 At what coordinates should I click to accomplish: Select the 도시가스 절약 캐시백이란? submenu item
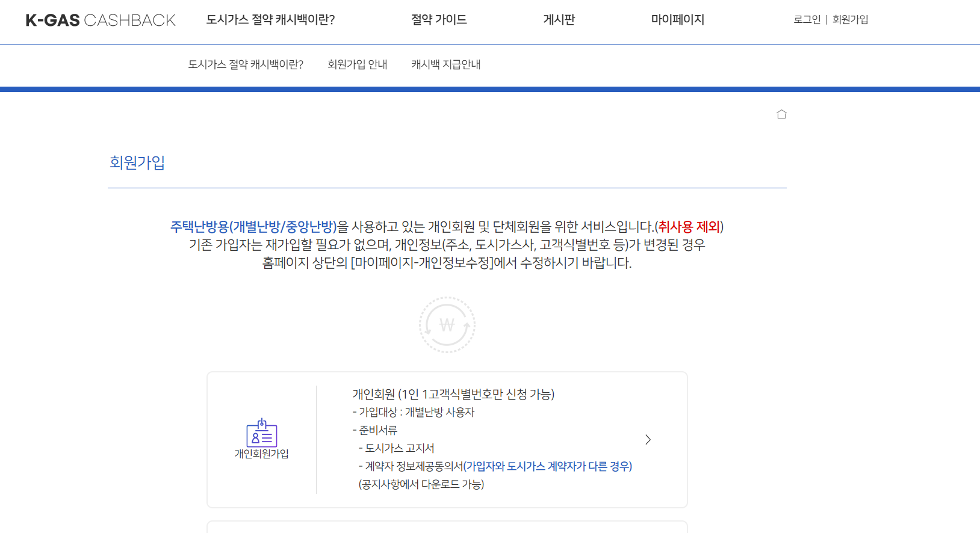coord(246,64)
